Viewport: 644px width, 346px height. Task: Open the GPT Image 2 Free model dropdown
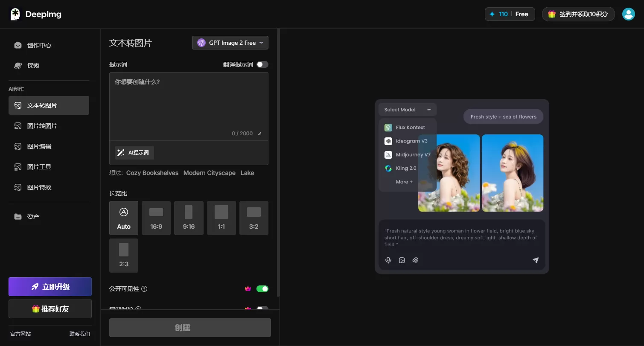[x=230, y=43]
